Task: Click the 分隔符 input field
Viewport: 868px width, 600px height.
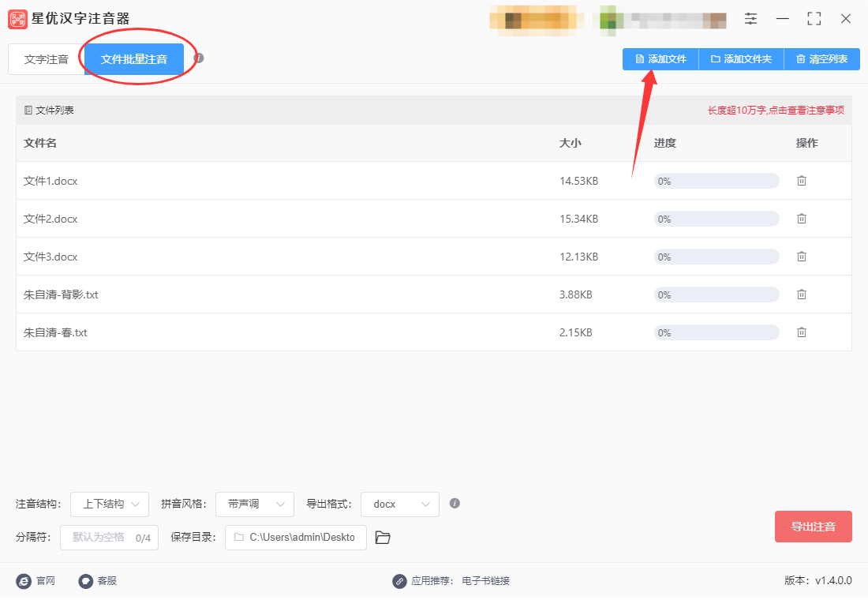Action: click(109, 538)
